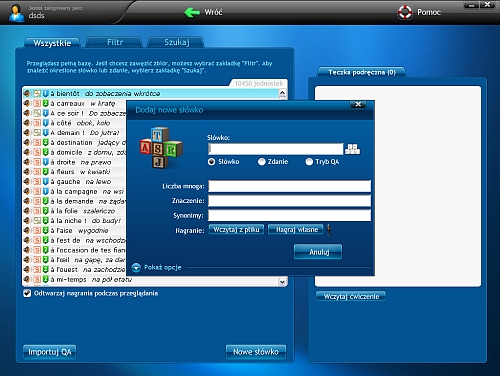Image resolution: width=500 pixels, height=376 pixels.
Task: Switch to the Filtr tab
Action: [115, 42]
